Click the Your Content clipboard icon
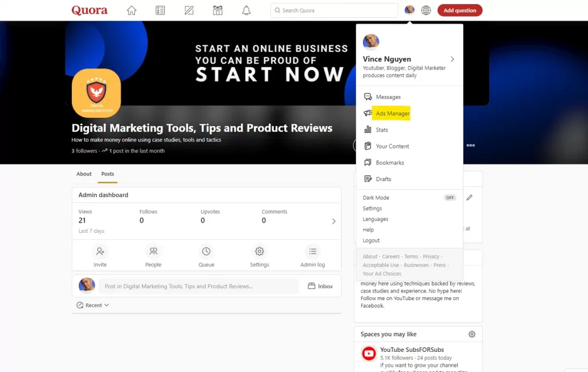Viewport: 588px width, 372px height. [368, 146]
